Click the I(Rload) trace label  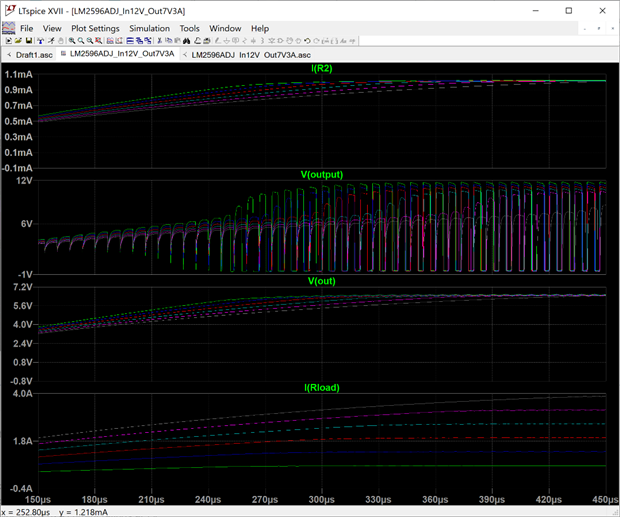point(322,387)
